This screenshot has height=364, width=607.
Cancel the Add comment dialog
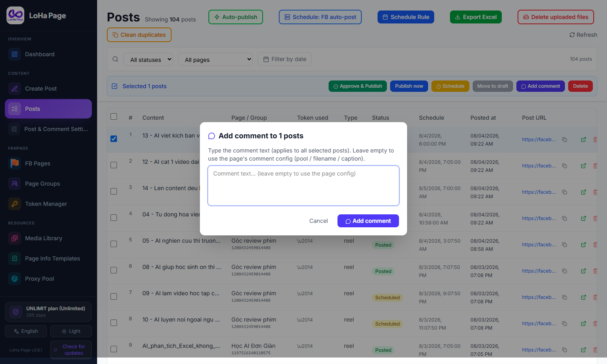click(318, 221)
